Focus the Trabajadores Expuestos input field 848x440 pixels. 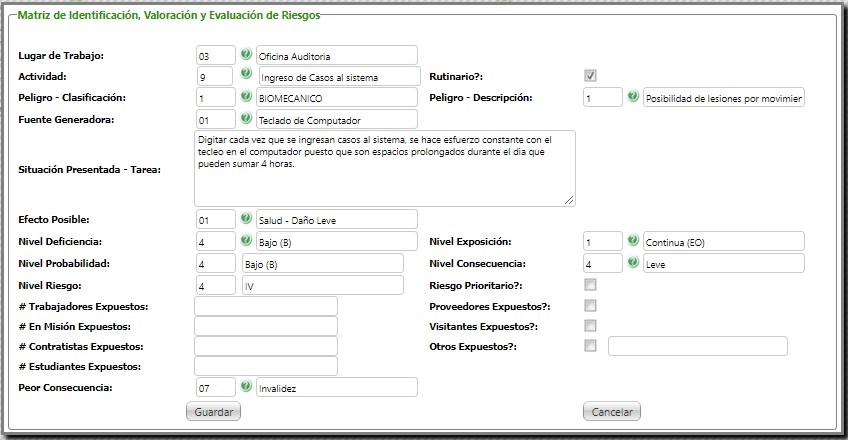(x=266, y=306)
